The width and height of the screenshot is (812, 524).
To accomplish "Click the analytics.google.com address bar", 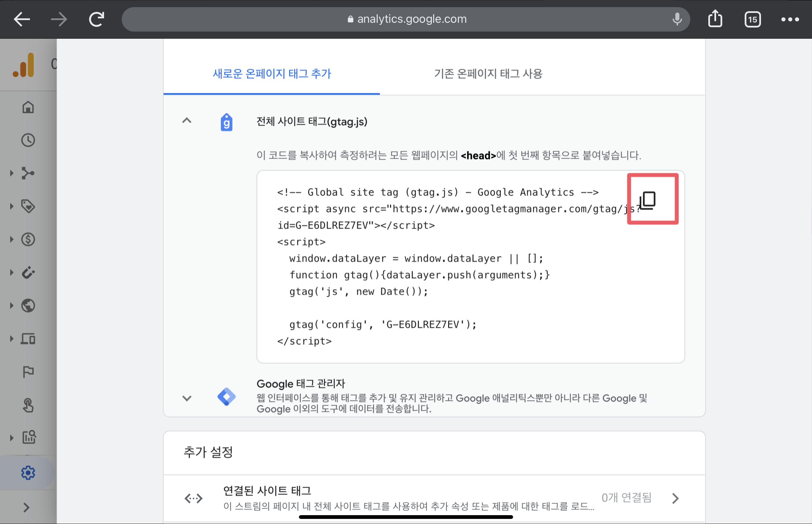I will 406,19.
